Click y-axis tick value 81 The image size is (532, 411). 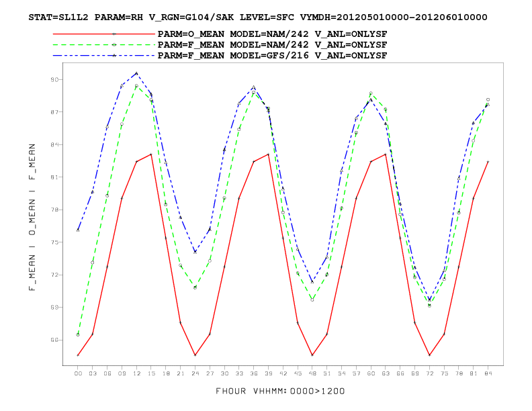coord(54,177)
